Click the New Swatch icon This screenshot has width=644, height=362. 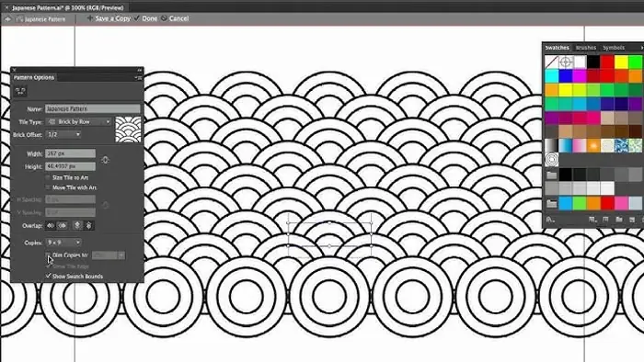[x=632, y=221]
